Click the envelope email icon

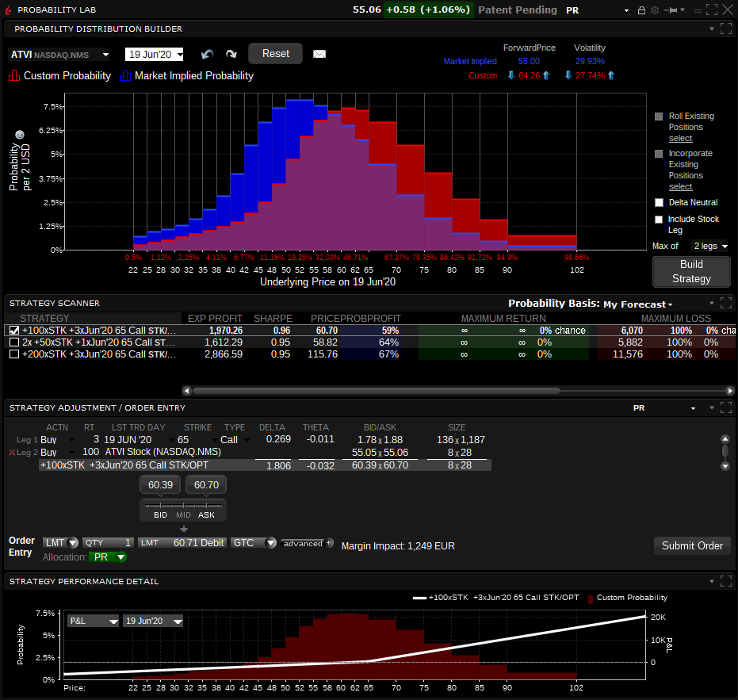tap(319, 54)
